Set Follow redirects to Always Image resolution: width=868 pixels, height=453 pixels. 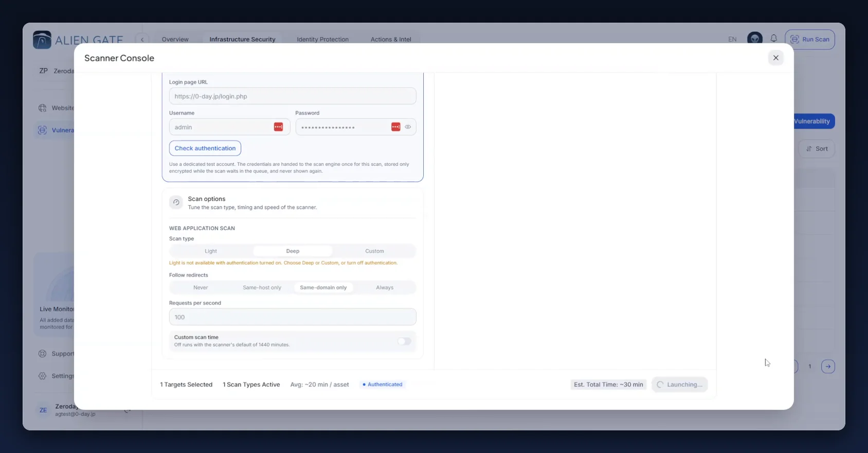tap(385, 288)
